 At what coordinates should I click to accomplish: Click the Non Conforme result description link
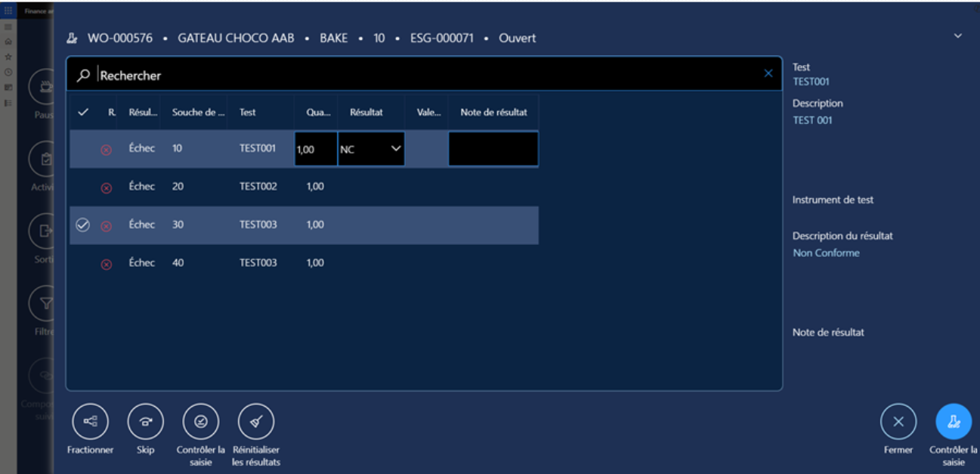[826, 253]
